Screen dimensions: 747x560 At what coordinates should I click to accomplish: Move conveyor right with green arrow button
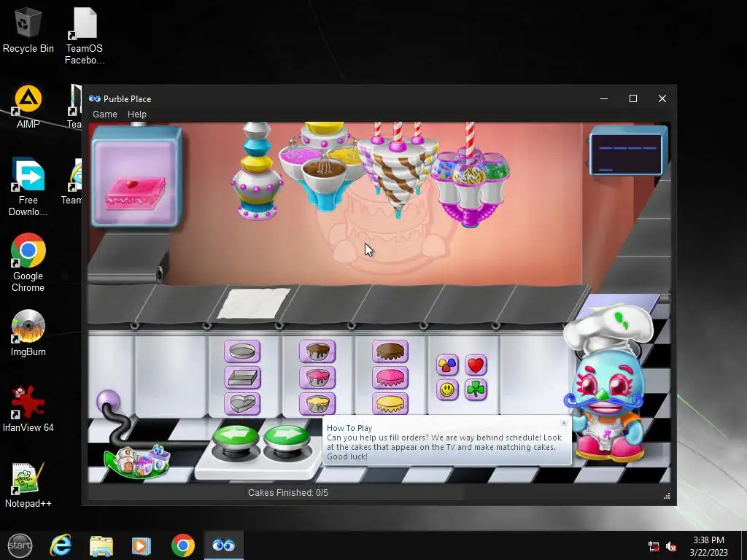[287, 439]
